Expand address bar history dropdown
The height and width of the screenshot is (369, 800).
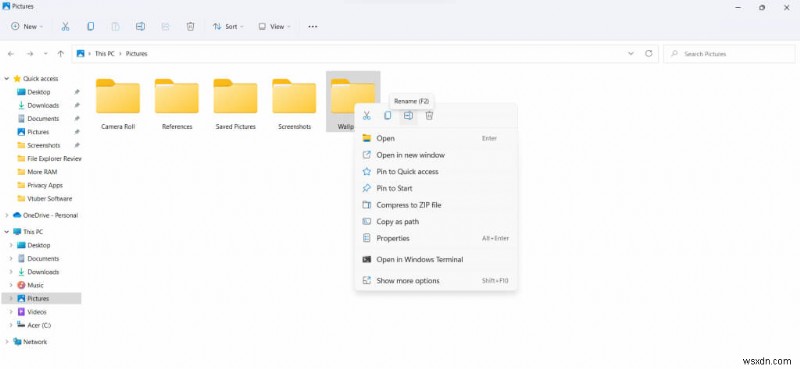(631, 54)
